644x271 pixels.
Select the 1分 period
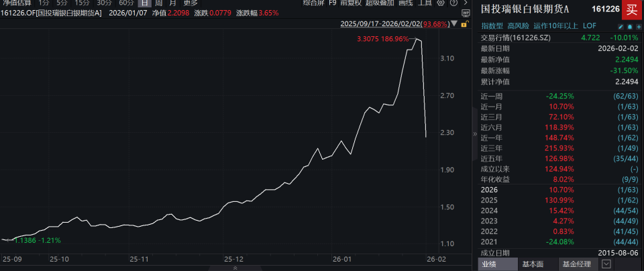(44, 3)
